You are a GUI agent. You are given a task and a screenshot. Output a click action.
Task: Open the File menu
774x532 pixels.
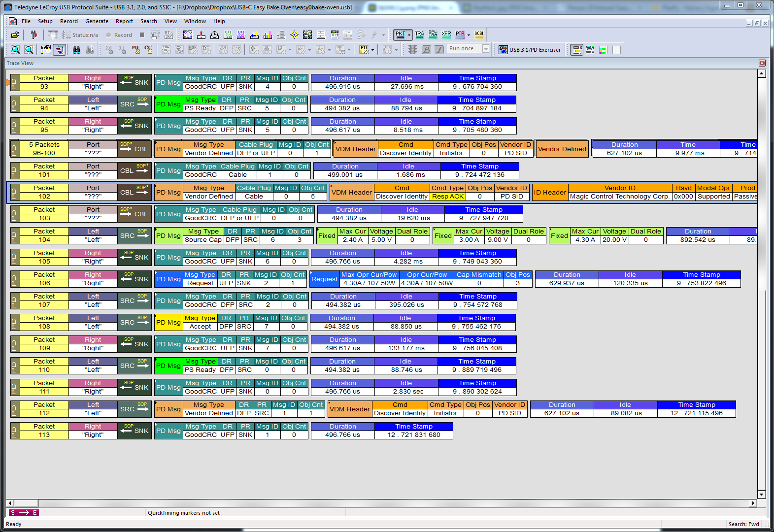26,21
